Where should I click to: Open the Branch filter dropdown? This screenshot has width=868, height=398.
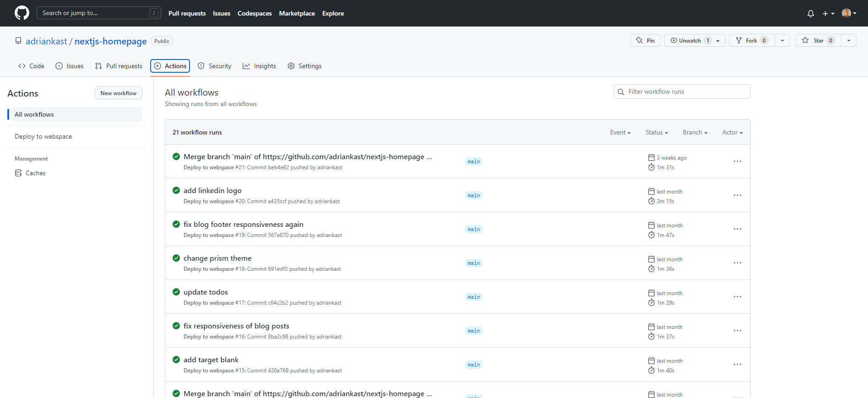695,132
